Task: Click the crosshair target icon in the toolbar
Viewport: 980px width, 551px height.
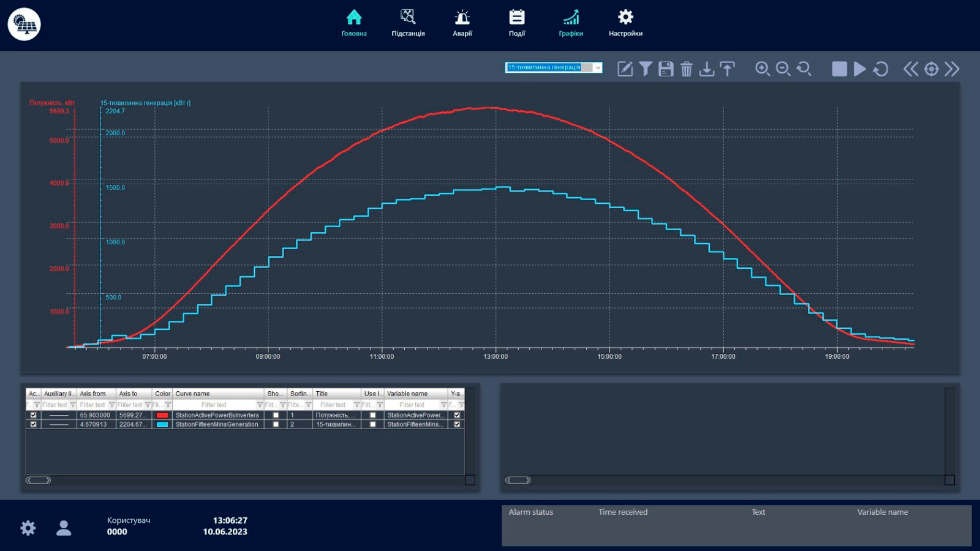Action: [931, 69]
